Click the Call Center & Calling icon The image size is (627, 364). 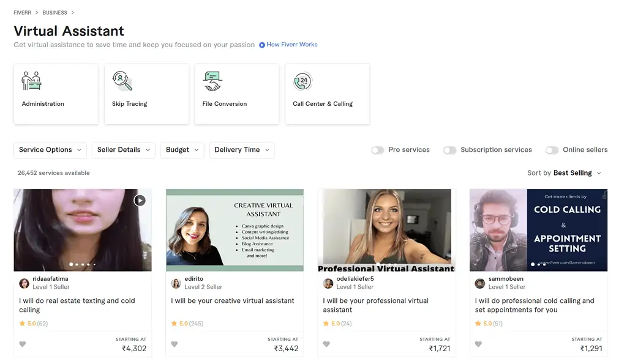302,81
